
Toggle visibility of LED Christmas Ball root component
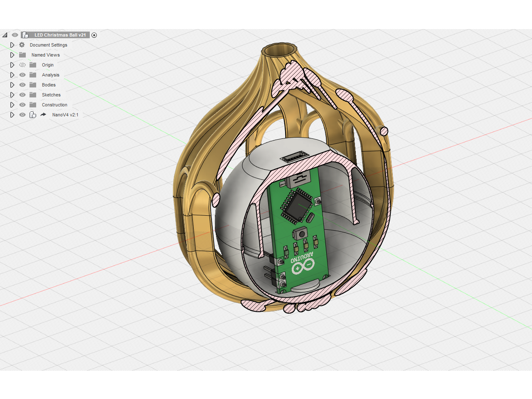(x=15, y=35)
